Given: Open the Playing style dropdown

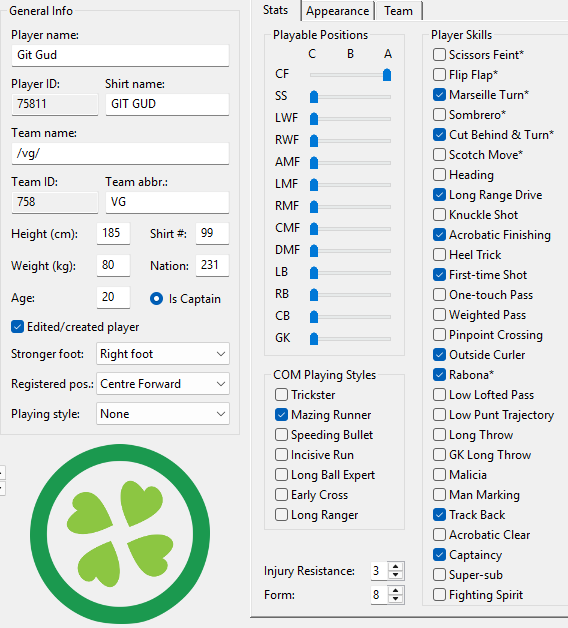Looking at the screenshot, I should pos(163,414).
